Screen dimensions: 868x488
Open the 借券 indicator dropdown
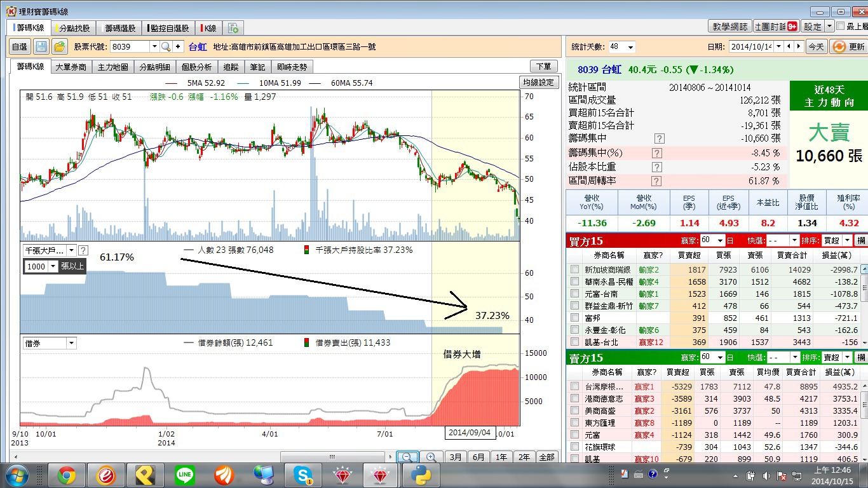pos(71,343)
